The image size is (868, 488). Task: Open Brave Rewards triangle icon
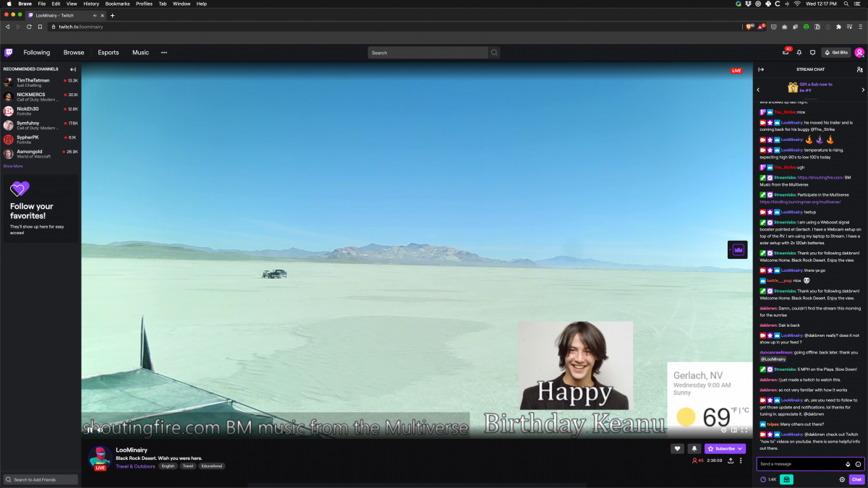pyautogui.click(x=760, y=27)
